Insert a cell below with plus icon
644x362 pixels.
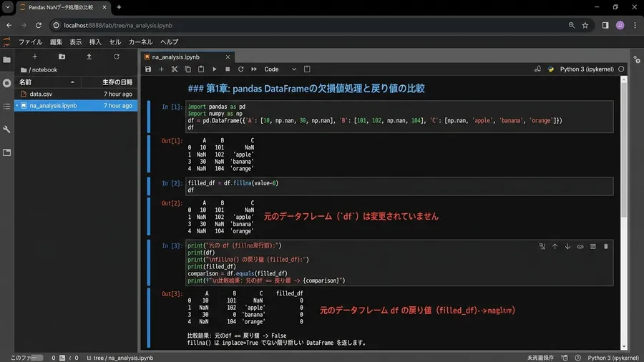coord(162,69)
